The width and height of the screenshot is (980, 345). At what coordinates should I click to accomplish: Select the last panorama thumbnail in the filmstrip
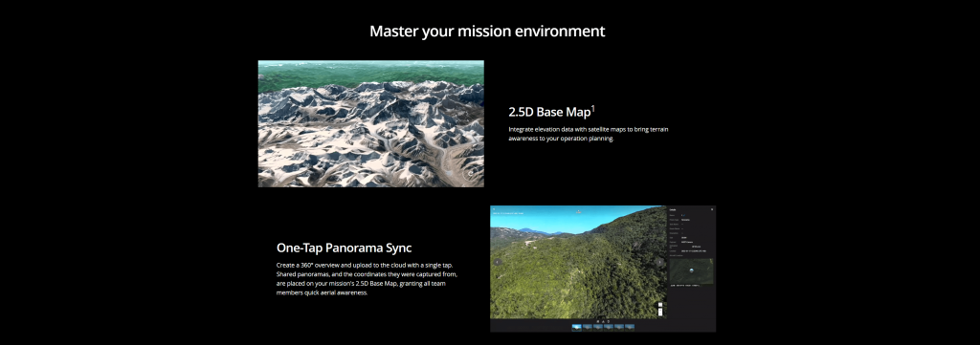pos(630,328)
